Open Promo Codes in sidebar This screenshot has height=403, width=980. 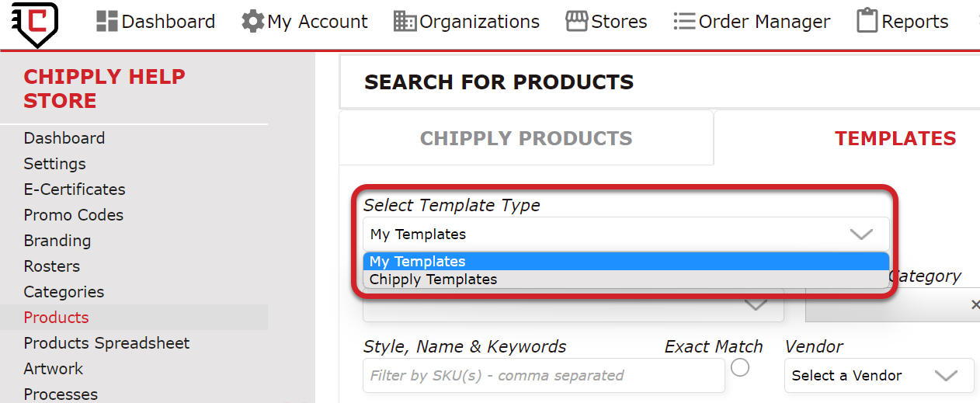point(74,215)
